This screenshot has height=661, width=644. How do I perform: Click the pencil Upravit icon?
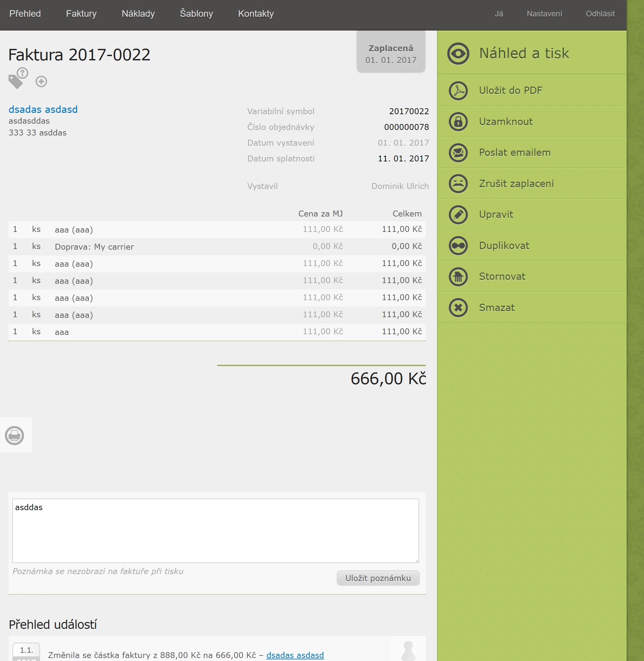458,215
